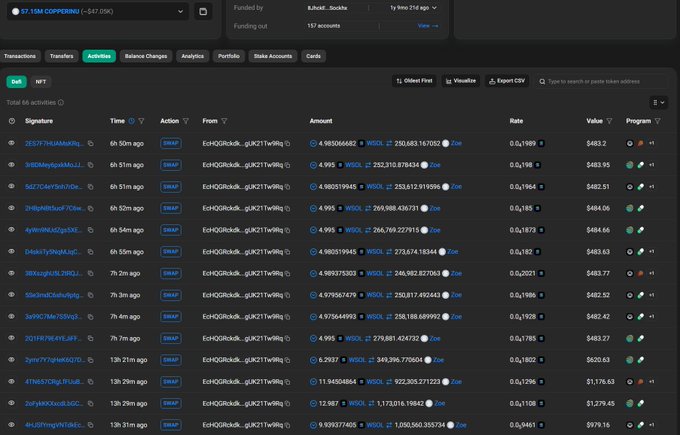This screenshot has width=680, height=435.
Task: Click the Visualize button
Action: [461, 81]
